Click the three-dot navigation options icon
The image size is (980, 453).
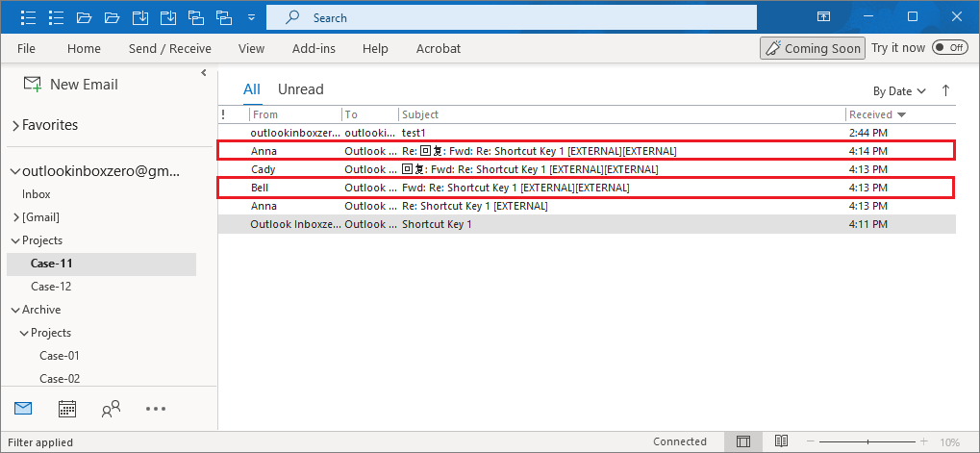(156, 409)
